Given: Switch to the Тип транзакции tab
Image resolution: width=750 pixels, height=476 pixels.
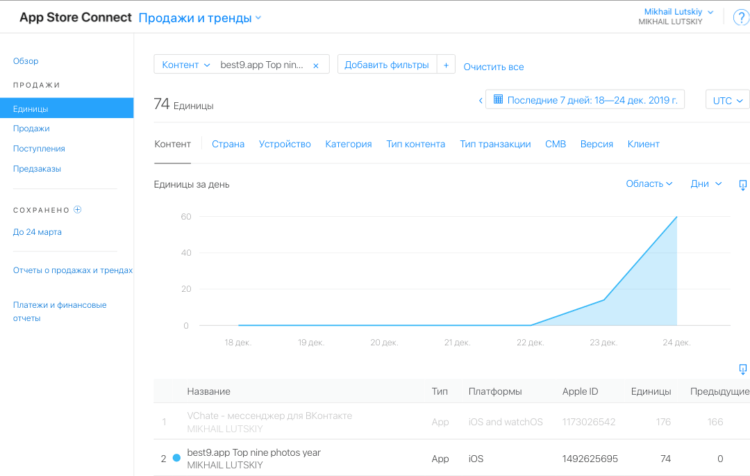Looking at the screenshot, I should (x=495, y=144).
